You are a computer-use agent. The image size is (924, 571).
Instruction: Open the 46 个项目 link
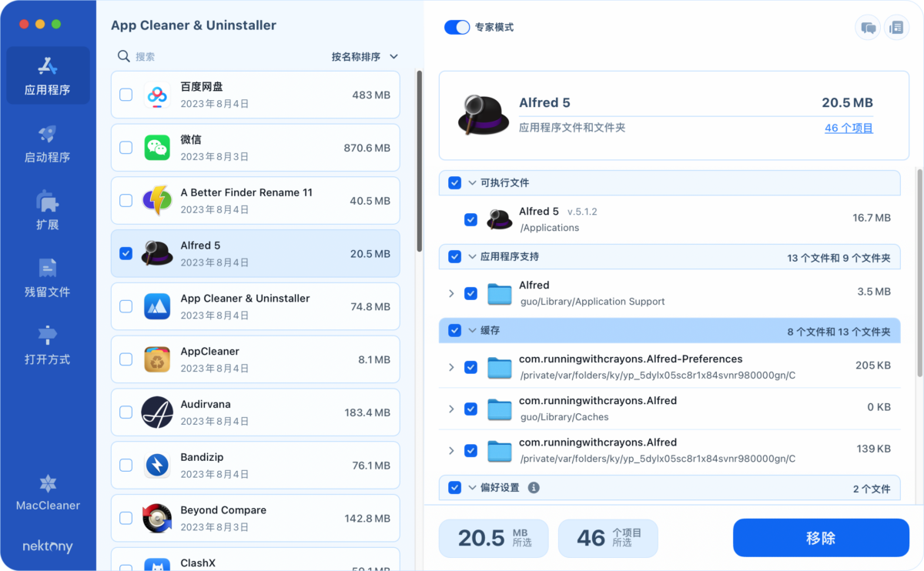tap(849, 129)
